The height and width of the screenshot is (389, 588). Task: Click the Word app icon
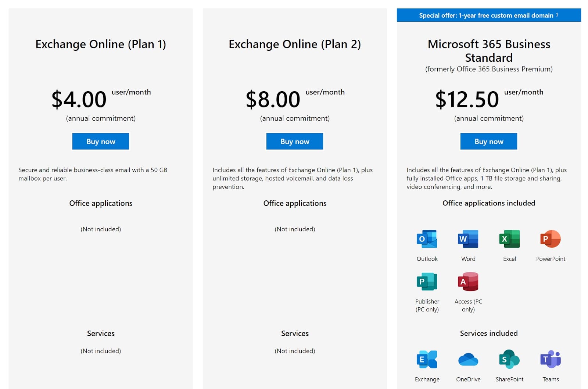(468, 239)
